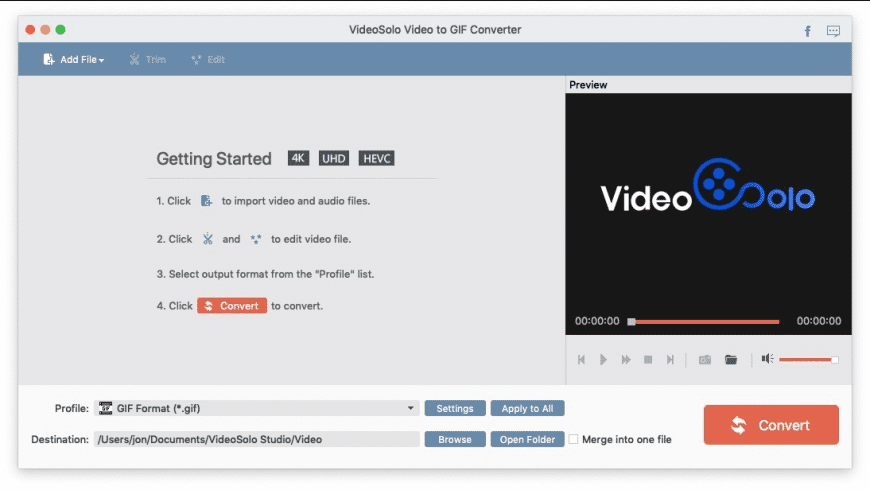870x490 pixels.
Task: Click the Destination path field
Action: click(x=257, y=440)
